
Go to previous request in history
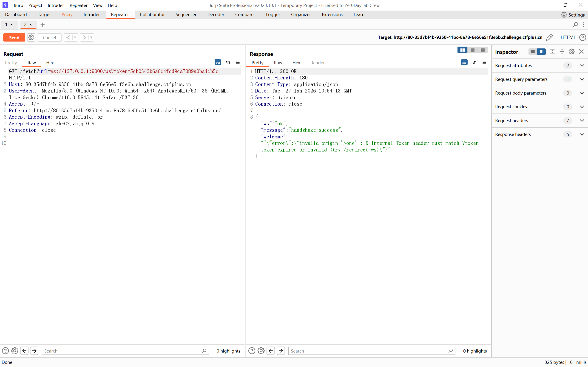pyautogui.click(x=68, y=37)
